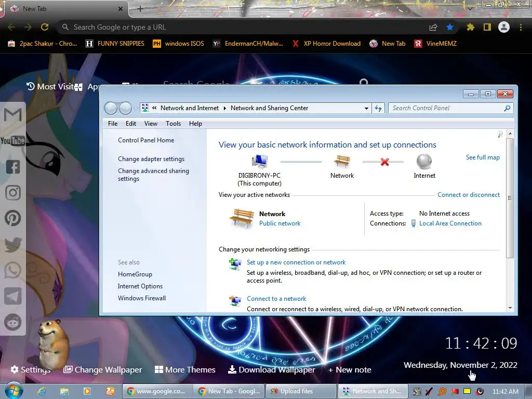Open the Chrome tab search chevron
This screenshot has height=399, width=532.
(470, 8)
